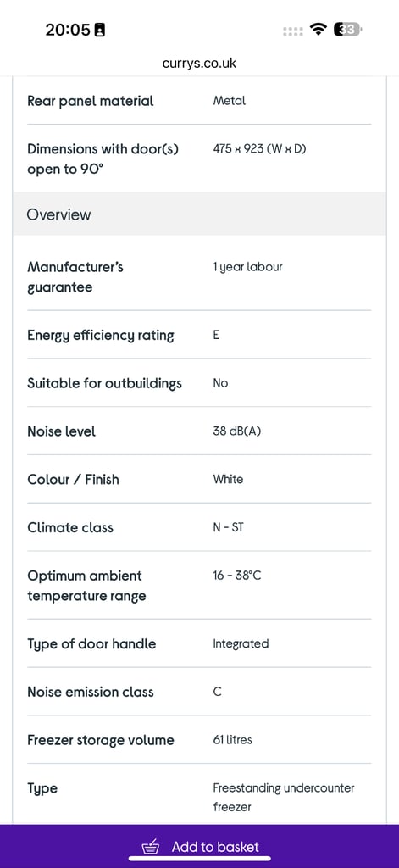Screen dimensions: 399x868
Task: Tap the cellular signal dots icon
Action: coord(293,31)
